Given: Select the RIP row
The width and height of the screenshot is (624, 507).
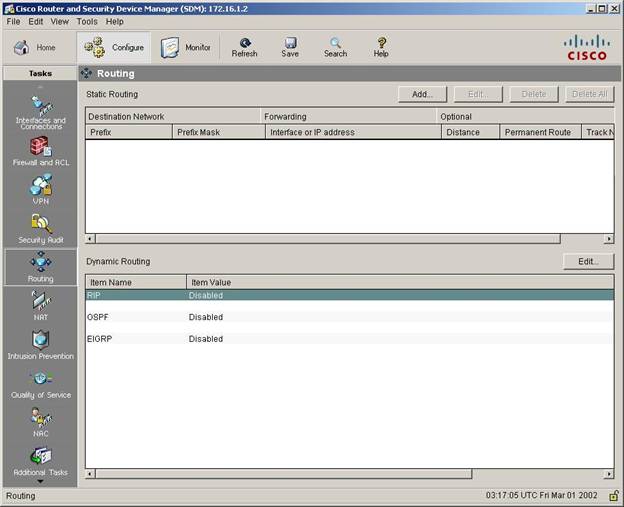Looking at the screenshot, I should pyautogui.click(x=349, y=295).
